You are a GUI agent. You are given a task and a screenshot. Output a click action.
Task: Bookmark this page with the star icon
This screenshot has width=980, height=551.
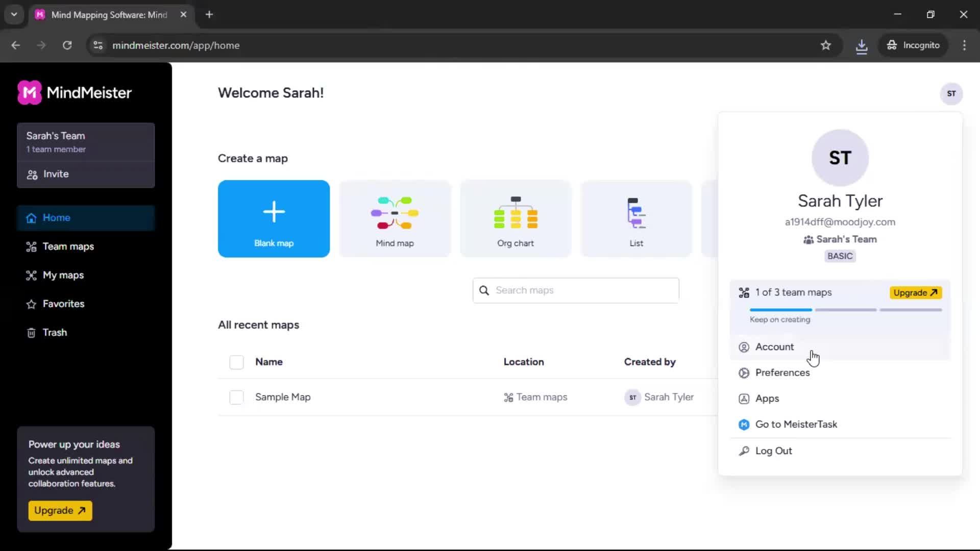(825, 45)
